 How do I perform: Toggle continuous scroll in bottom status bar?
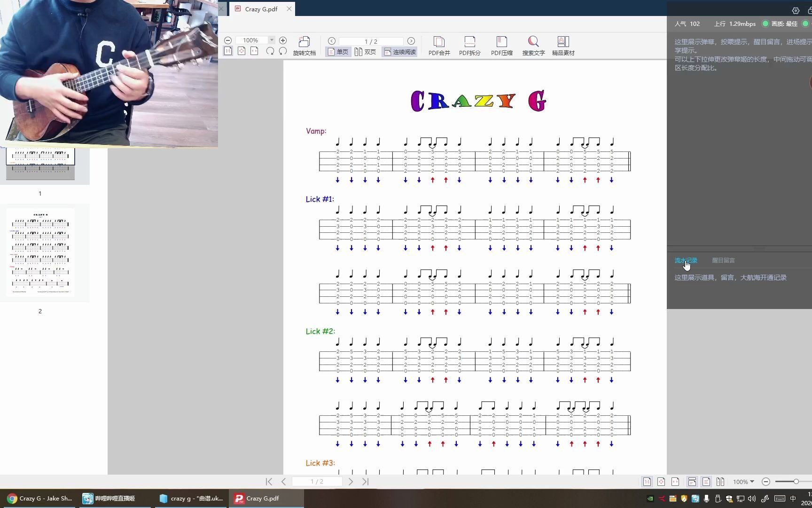point(692,482)
